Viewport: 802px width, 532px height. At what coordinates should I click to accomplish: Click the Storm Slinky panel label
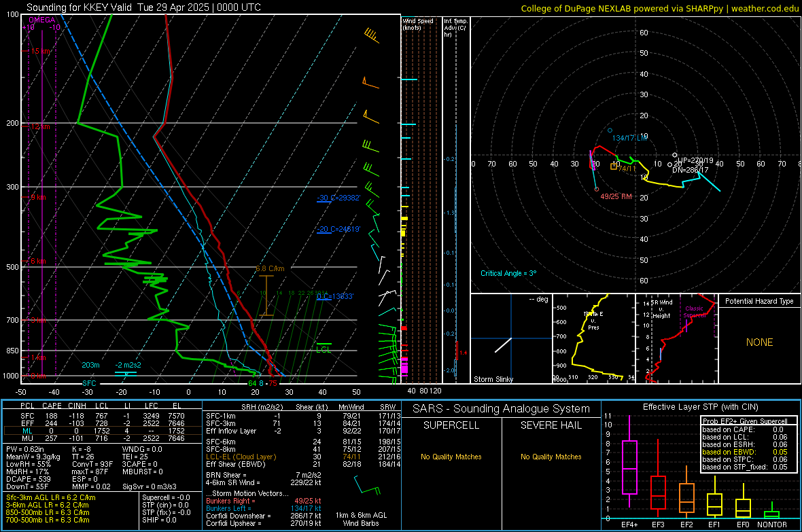[493, 379]
